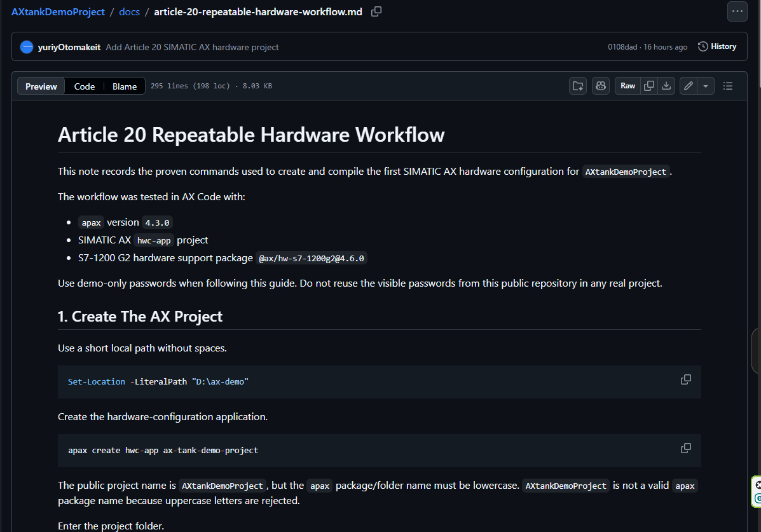Open the document outline icon
Screen dimensions: 761x532
point(727,86)
